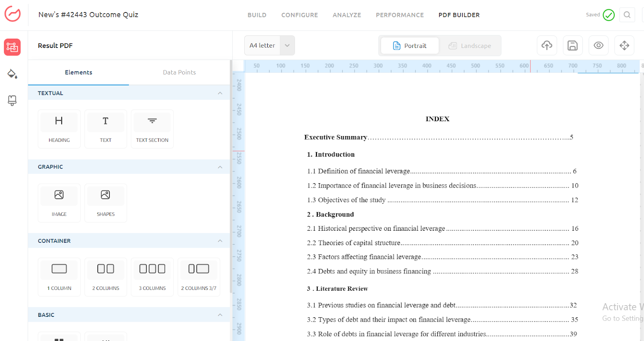This screenshot has height=341, width=644.
Task: Go to the CONFIGURE tab
Action: pos(299,15)
